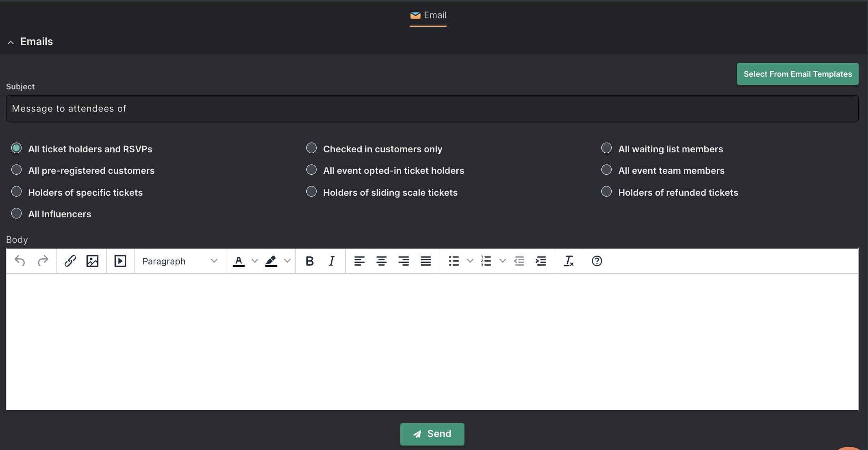Click into the Subject input field
The height and width of the screenshot is (450, 868).
click(x=432, y=108)
